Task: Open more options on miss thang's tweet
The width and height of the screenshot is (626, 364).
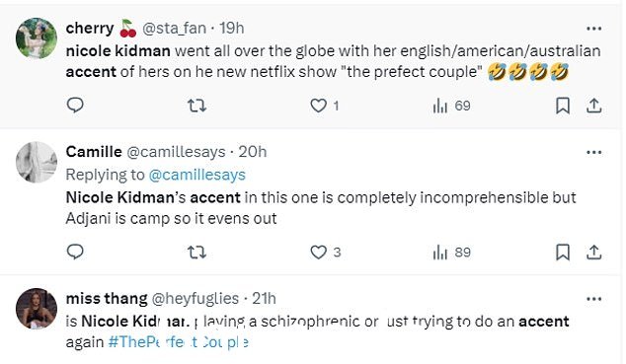Action: coord(593,299)
